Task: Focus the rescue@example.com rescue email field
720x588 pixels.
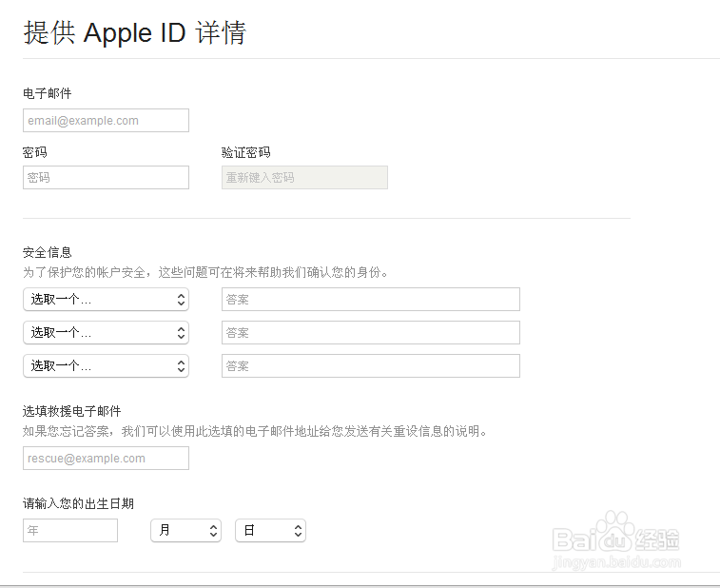Action: (106, 458)
